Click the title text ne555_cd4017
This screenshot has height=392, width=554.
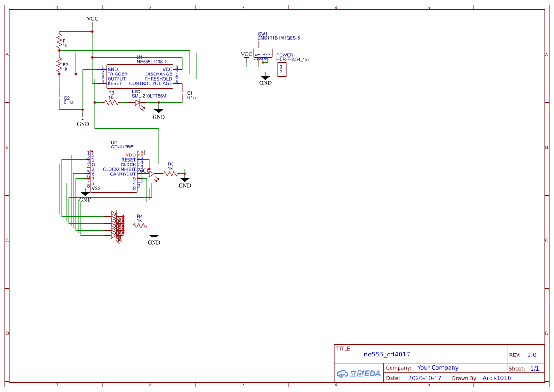point(387,354)
